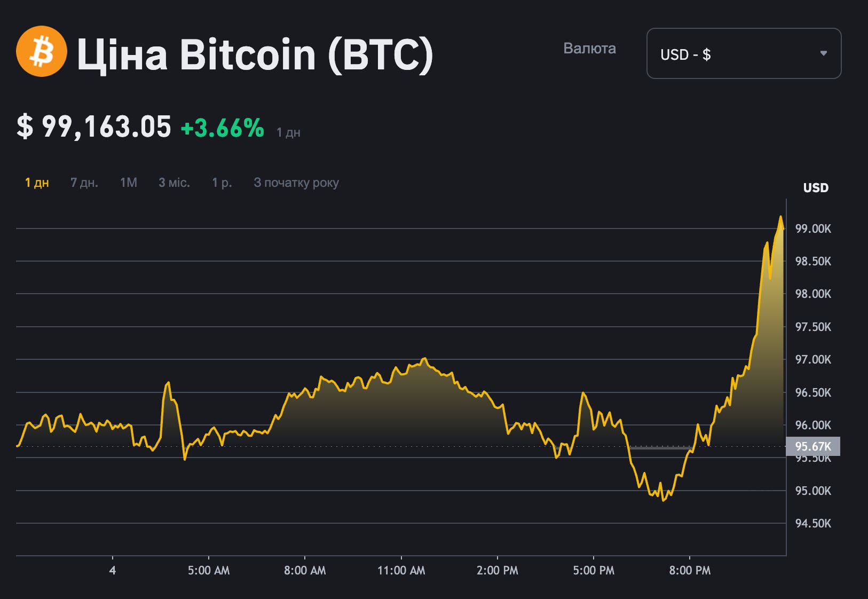The height and width of the screenshot is (599, 868).
Task: Click the 99.00K price axis label
Action: [813, 228]
